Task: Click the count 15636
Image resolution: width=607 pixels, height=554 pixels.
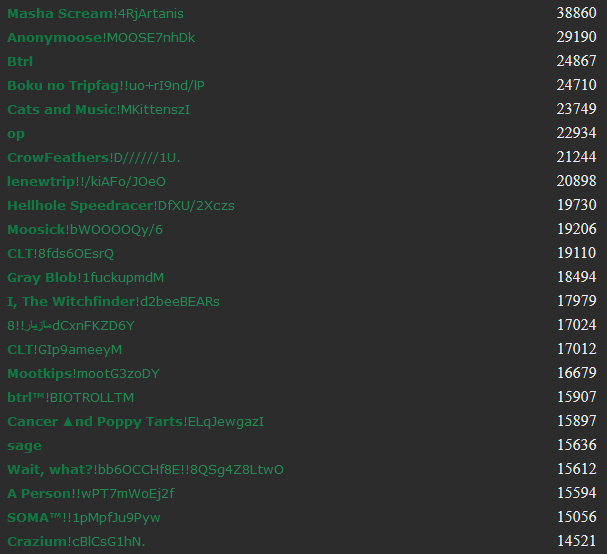Action: tap(576, 445)
